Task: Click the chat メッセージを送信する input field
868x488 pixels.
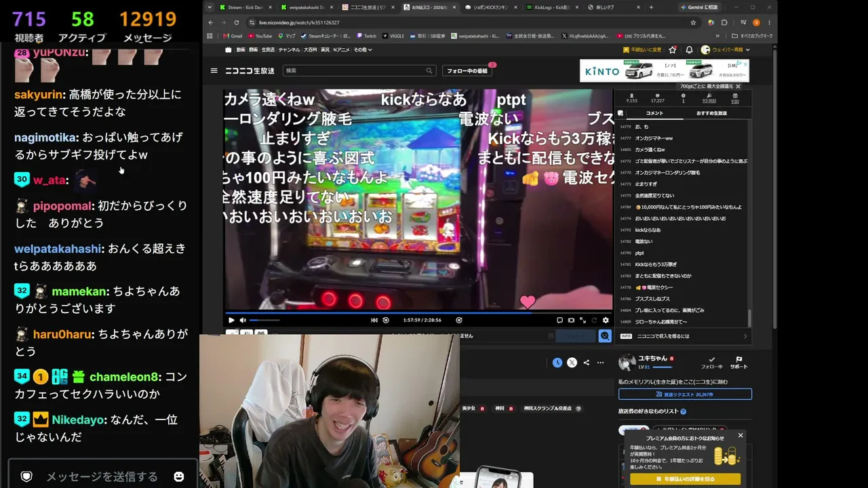Action: [x=102, y=476]
